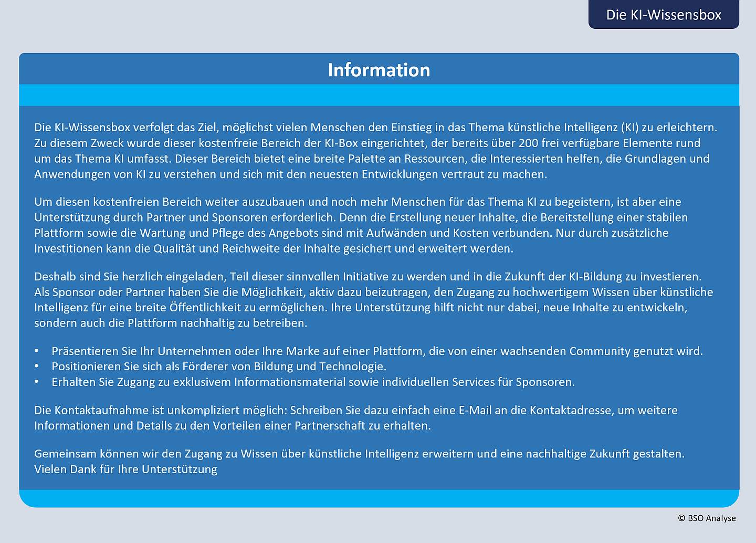Click the paragraph starting 'Um diesen kostenfreien Bereich'
This screenshot has height=543, width=756.
(361, 225)
